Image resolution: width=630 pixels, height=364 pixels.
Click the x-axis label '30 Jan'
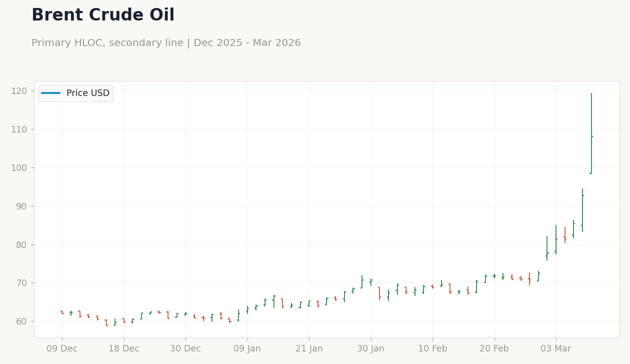coord(370,349)
